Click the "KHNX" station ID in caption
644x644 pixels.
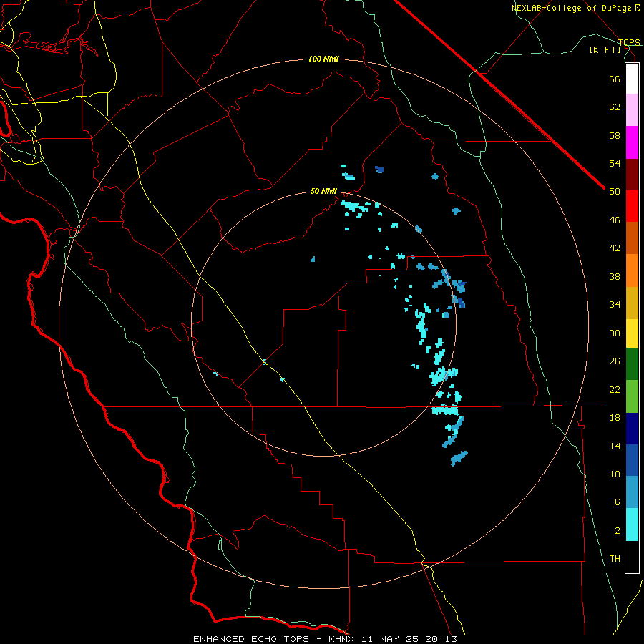[x=343, y=639]
